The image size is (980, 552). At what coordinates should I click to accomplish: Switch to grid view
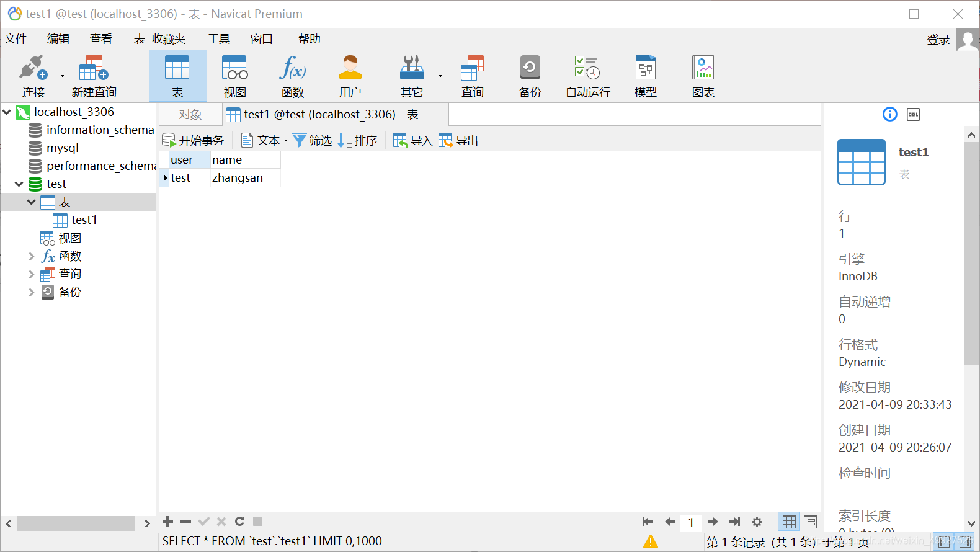point(790,522)
